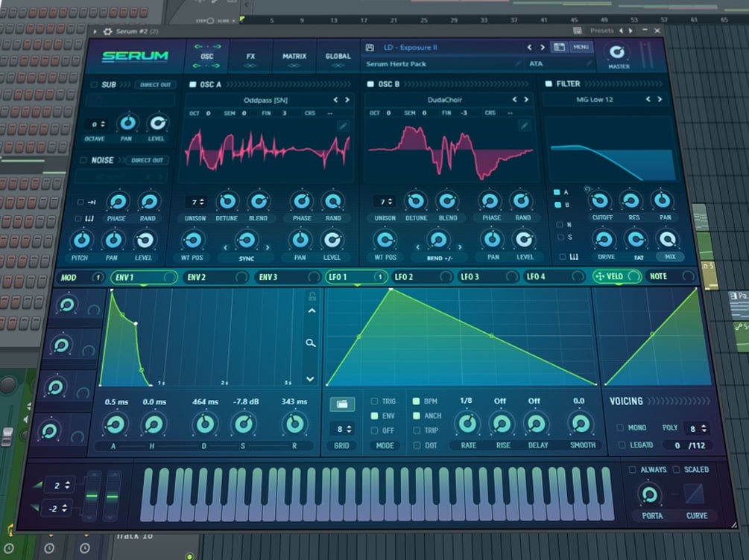Screen dimensions: 749x560
Task: Click OSC A WT POS knob
Action: tap(192, 240)
